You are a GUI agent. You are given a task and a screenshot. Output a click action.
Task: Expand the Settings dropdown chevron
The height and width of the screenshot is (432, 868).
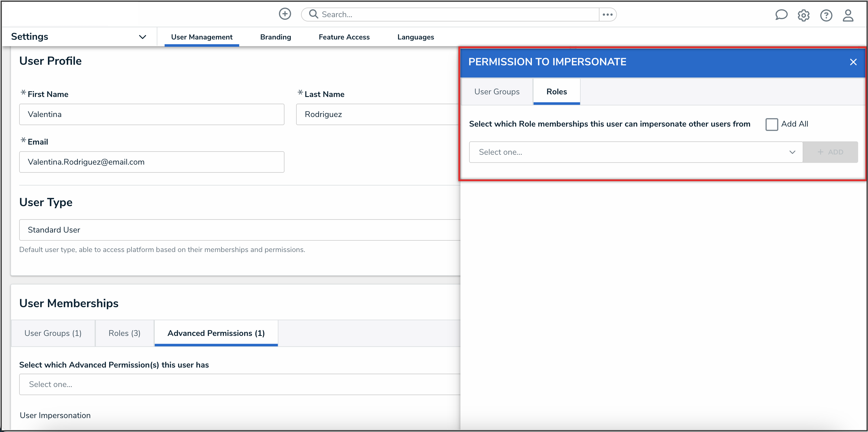(143, 37)
